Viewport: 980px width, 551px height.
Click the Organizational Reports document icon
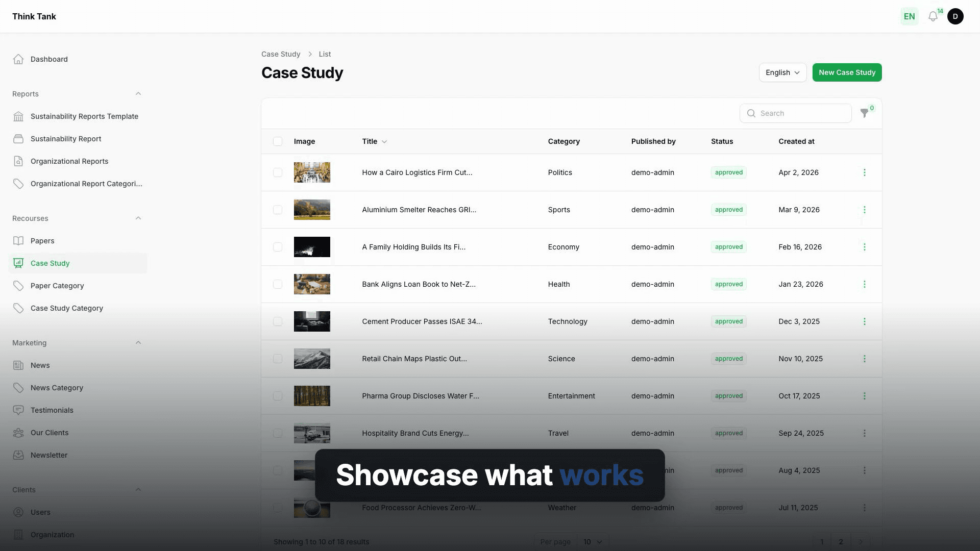tap(18, 161)
